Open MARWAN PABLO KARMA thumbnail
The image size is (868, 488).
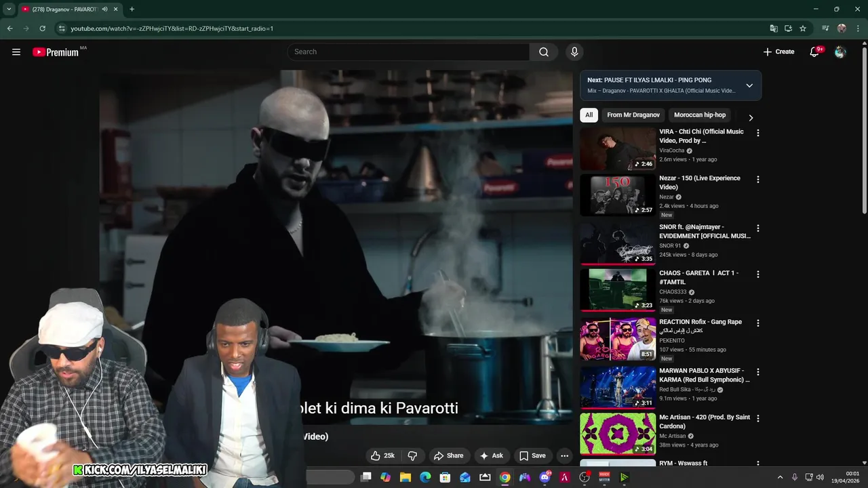pos(618,388)
